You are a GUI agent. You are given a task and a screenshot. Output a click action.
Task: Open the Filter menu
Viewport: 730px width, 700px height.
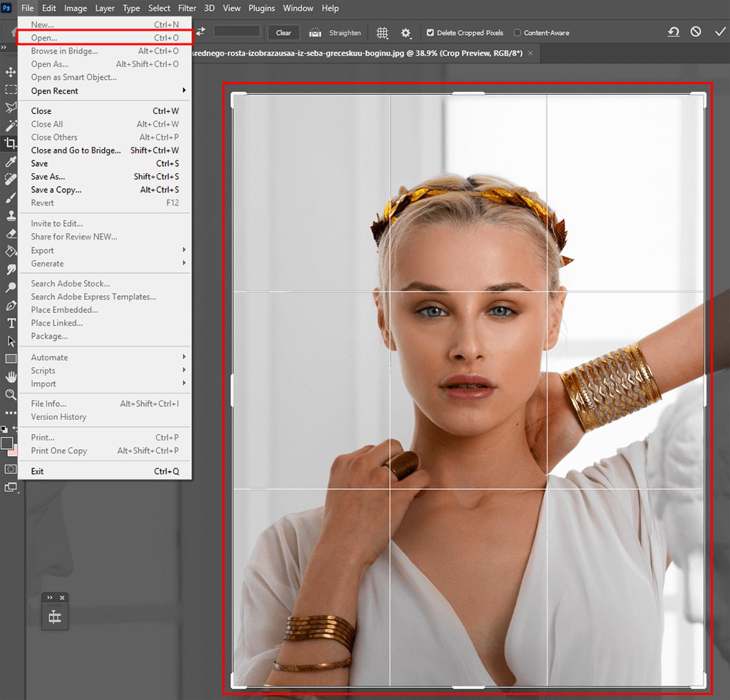[x=187, y=9]
